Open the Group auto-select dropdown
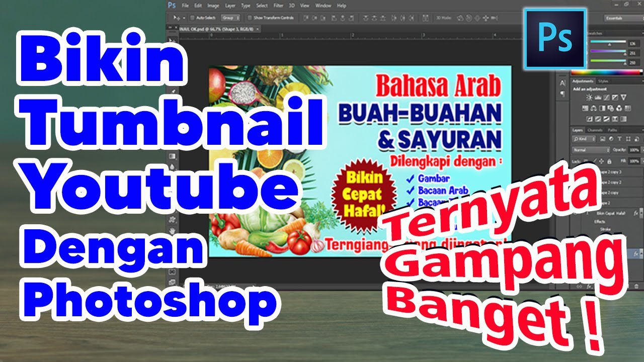 click(230, 18)
